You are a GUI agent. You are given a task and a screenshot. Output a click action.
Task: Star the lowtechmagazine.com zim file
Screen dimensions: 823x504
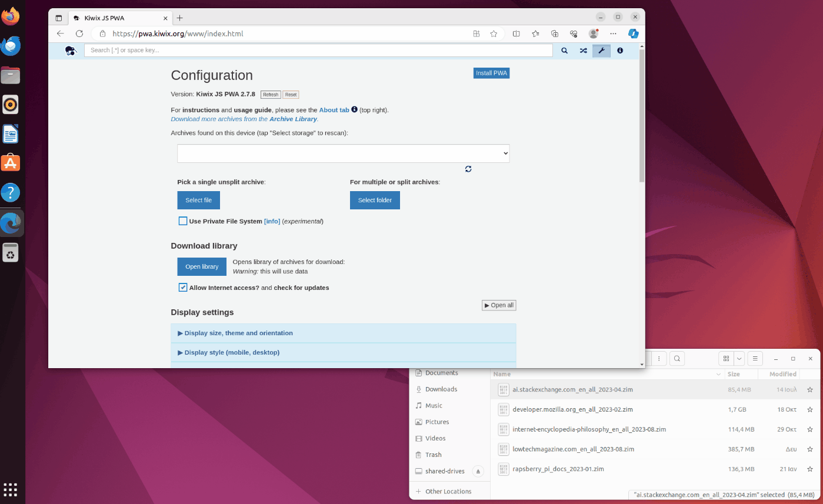coord(810,449)
